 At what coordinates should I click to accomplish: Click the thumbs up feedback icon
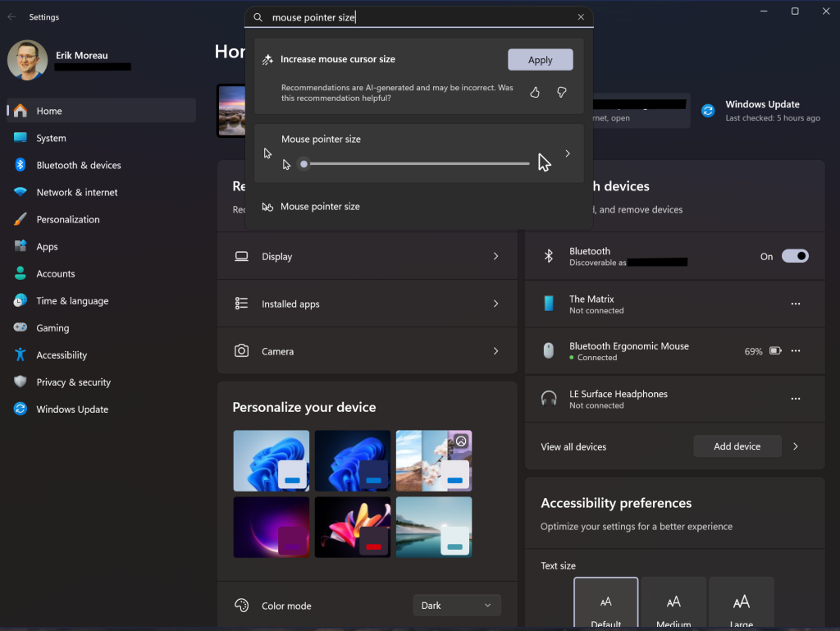point(535,93)
